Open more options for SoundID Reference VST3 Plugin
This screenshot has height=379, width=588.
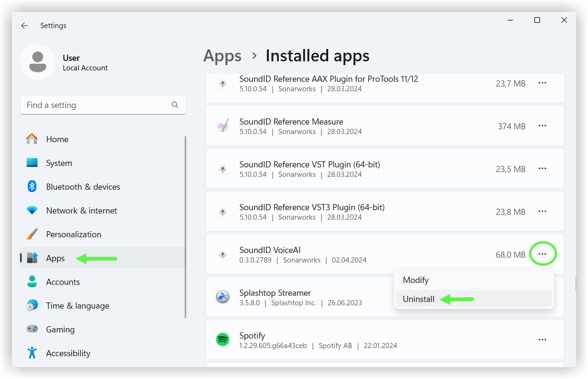pos(542,212)
